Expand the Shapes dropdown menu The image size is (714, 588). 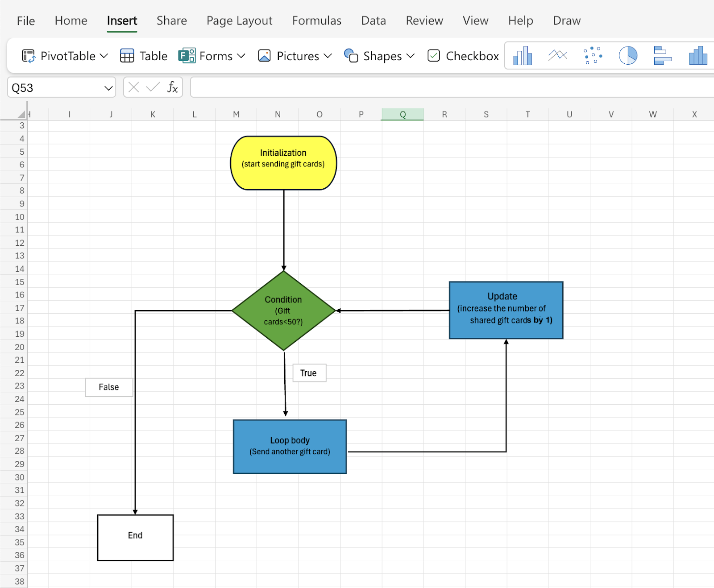411,56
